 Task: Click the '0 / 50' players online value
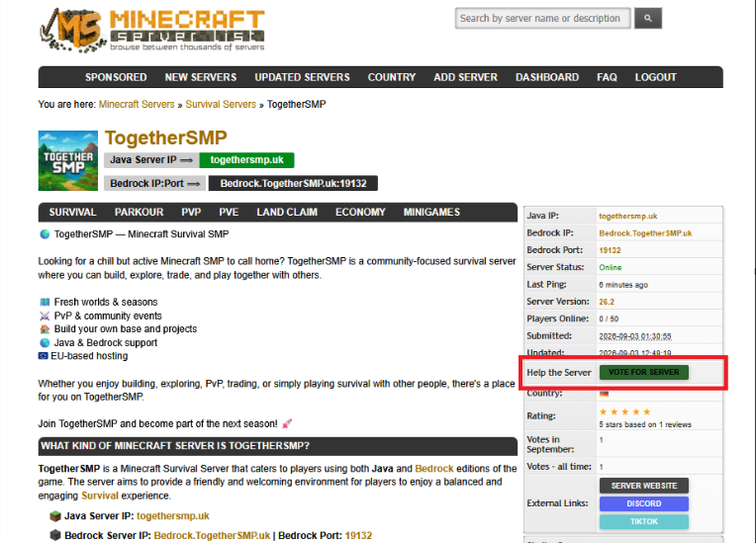pos(609,318)
